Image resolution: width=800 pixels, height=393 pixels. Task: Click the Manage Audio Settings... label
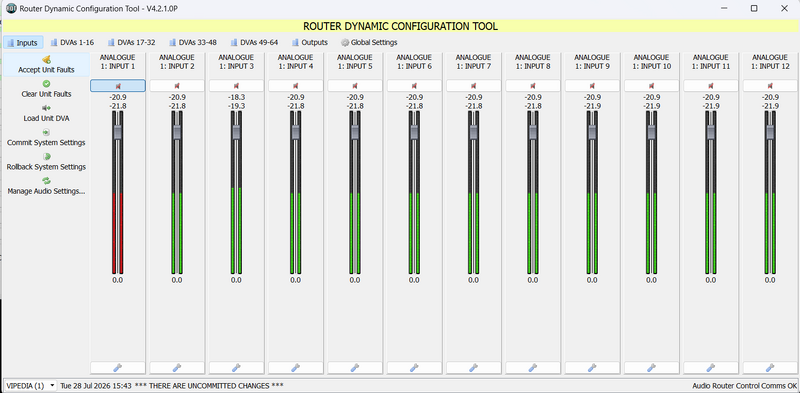click(46, 191)
